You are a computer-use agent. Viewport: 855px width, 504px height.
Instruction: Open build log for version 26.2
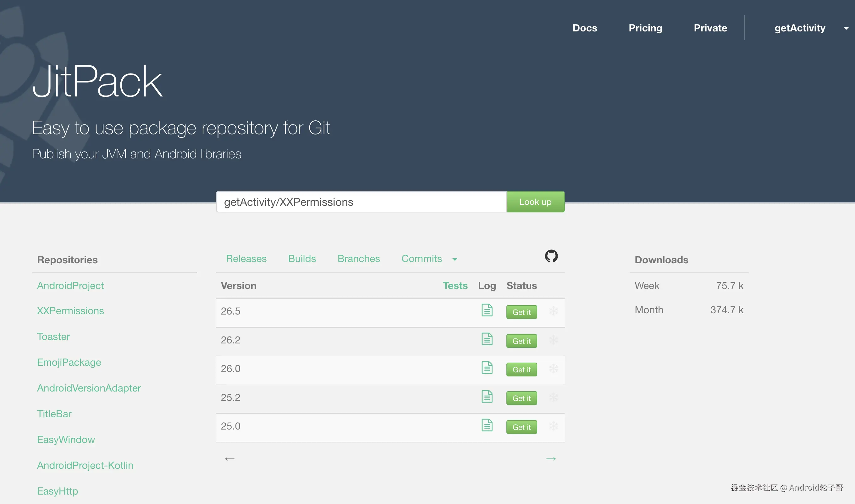(487, 339)
